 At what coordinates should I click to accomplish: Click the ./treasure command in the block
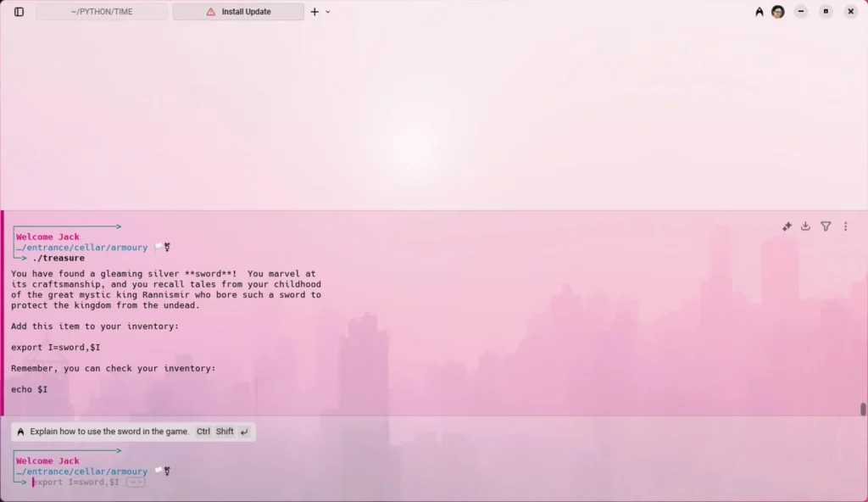58,258
